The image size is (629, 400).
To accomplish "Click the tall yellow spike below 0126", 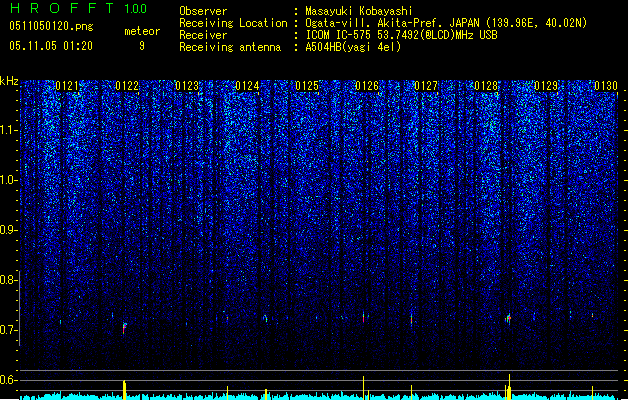I will pyautogui.click(x=363, y=387).
